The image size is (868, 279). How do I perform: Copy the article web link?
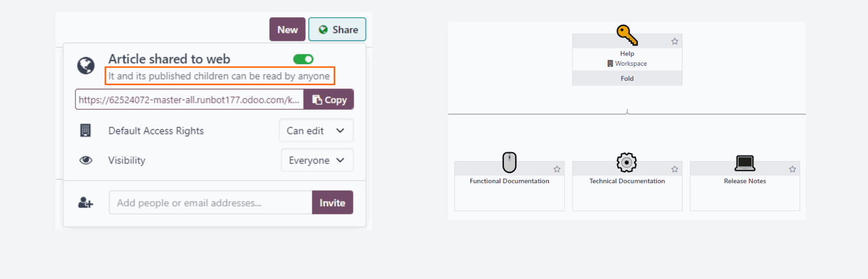tap(329, 100)
